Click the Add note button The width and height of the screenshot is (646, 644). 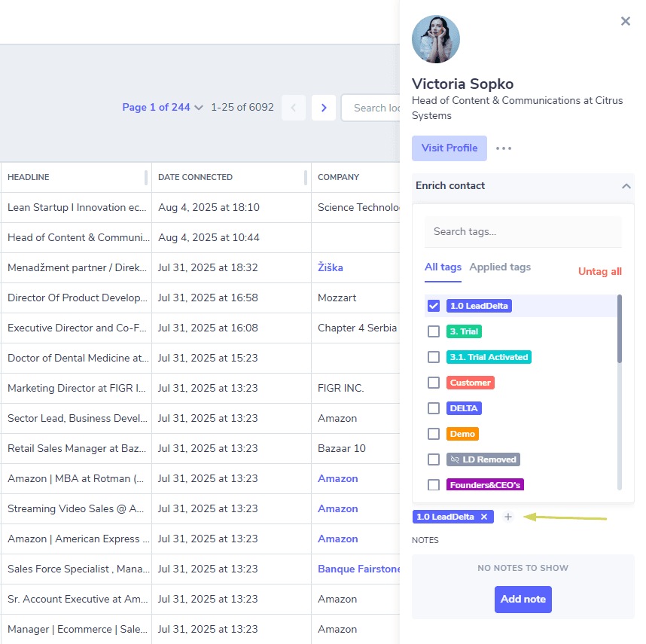pyautogui.click(x=523, y=599)
